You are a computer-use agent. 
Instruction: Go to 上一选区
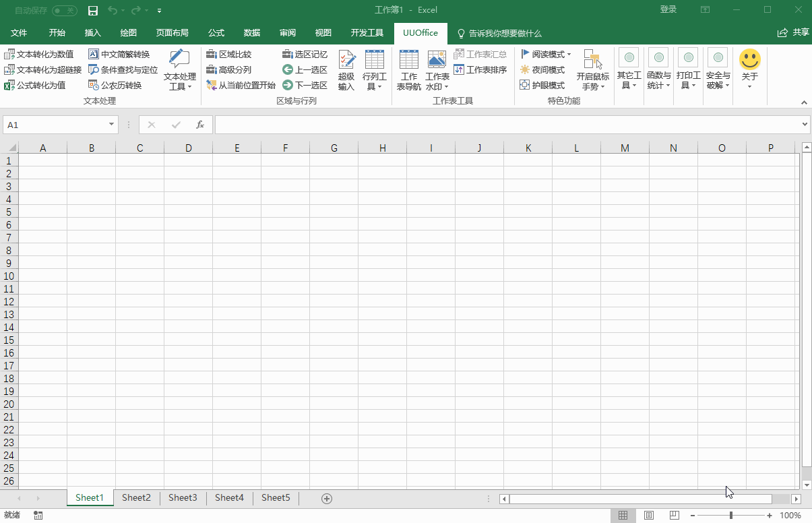click(x=305, y=69)
